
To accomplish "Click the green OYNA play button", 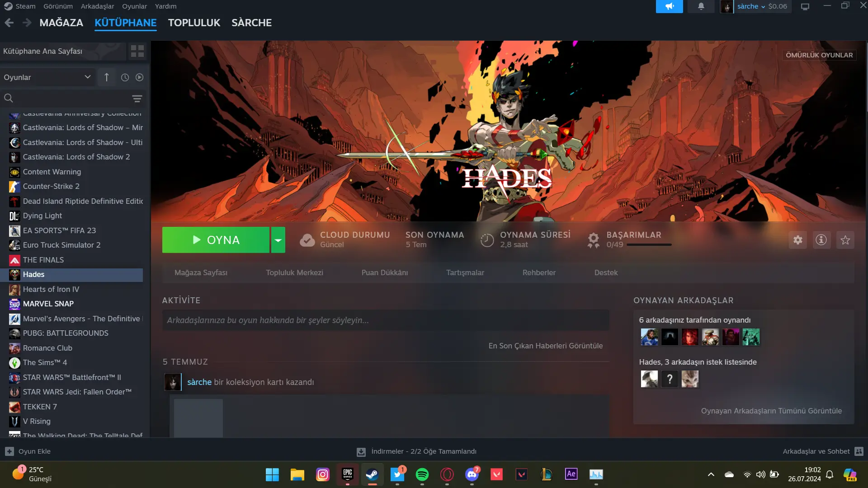I will click(x=216, y=240).
